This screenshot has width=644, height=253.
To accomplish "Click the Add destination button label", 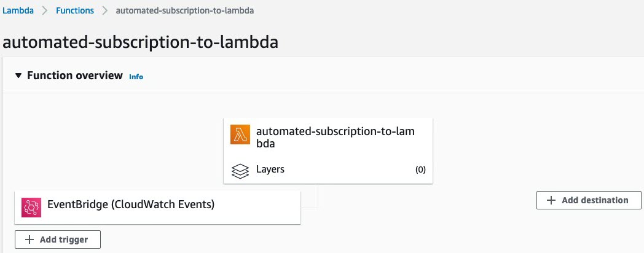I will (595, 200).
